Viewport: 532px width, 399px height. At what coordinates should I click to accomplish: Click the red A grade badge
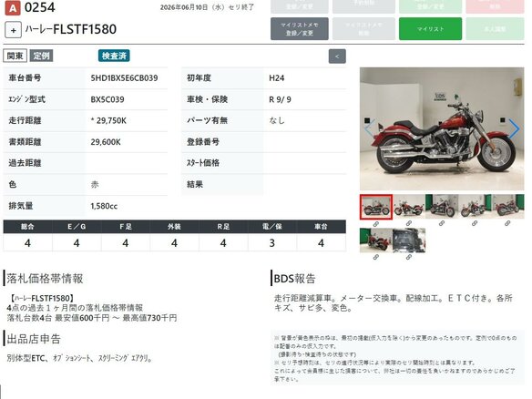tap(13, 7)
